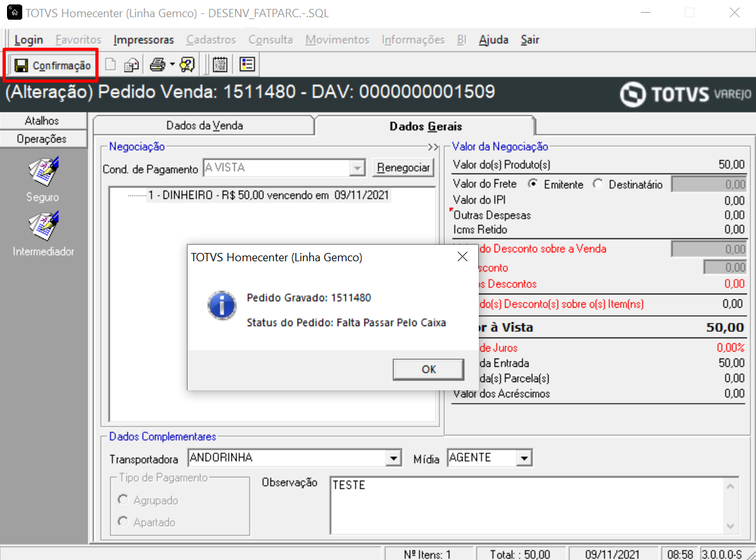Select the Emitente freight radio button
756x560 pixels.
[533, 184]
